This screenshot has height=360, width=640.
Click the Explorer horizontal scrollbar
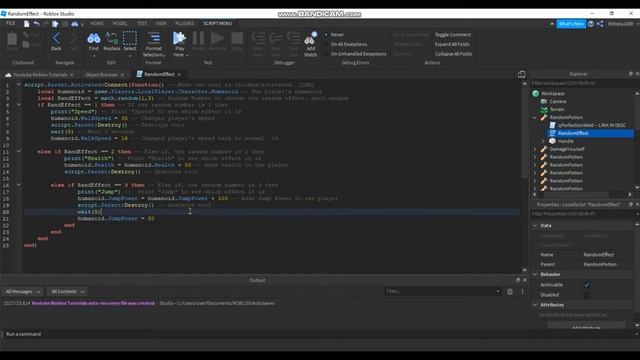click(573, 195)
